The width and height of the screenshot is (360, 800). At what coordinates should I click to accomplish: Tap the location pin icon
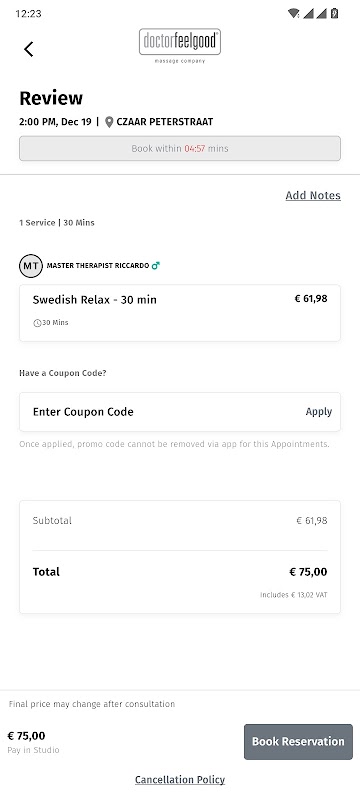pyautogui.click(x=109, y=122)
